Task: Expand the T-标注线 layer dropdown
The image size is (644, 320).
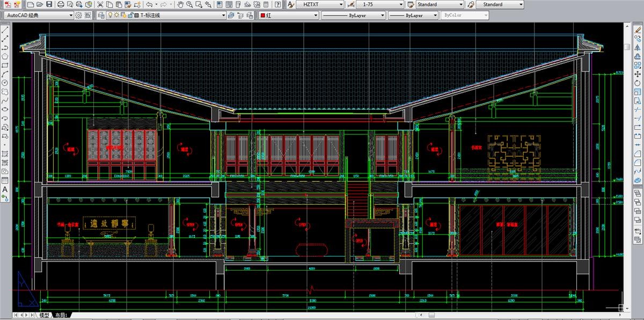Action: (223, 16)
